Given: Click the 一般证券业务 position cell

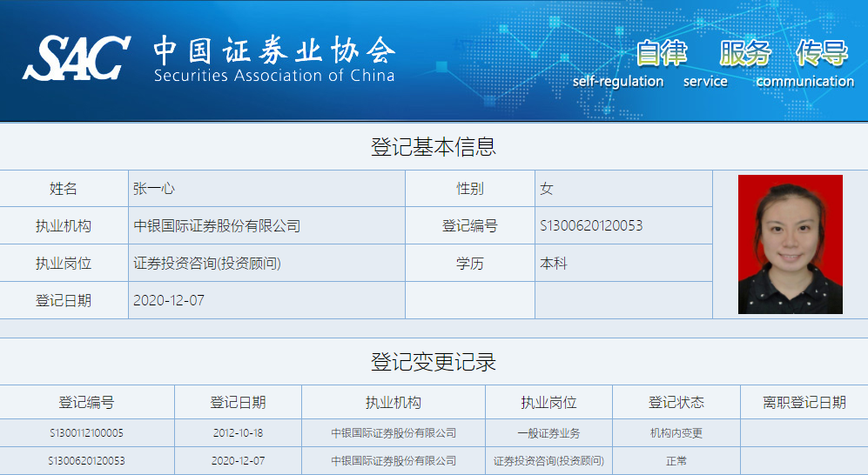Looking at the screenshot, I should 548,432.
